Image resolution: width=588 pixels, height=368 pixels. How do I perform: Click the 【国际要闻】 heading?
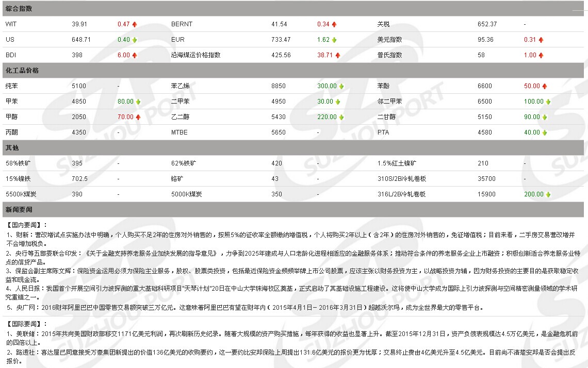tap(26, 324)
